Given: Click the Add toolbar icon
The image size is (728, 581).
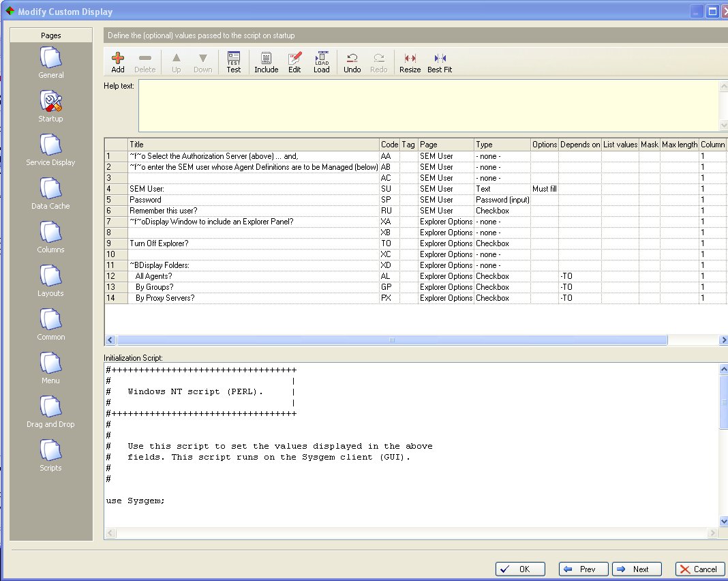Looking at the screenshot, I should [118, 62].
